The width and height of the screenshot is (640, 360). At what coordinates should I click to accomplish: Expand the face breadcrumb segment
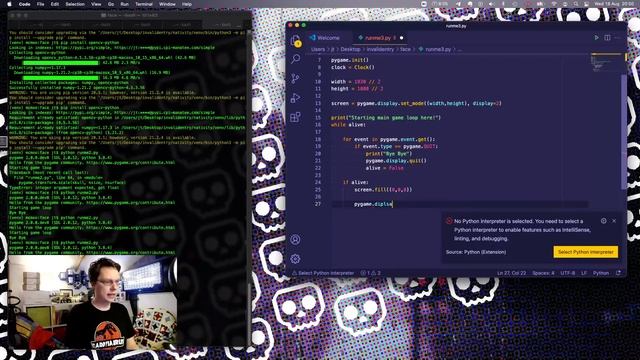pos(405,49)
